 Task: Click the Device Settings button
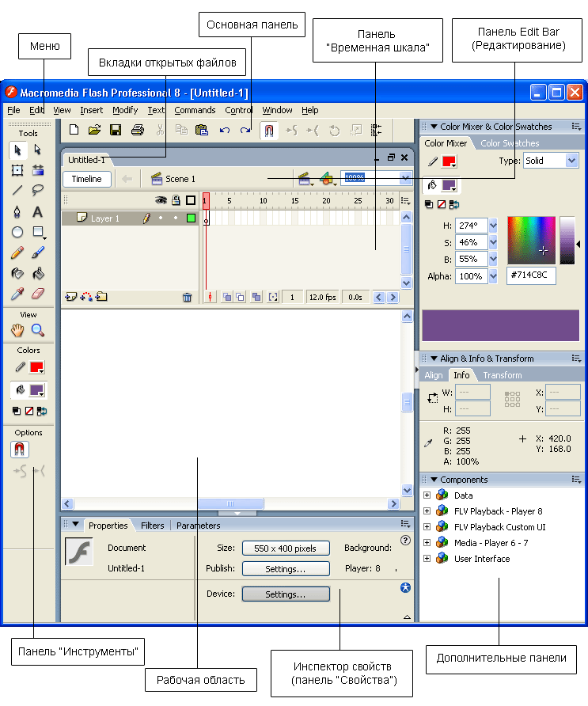(286, 594)
